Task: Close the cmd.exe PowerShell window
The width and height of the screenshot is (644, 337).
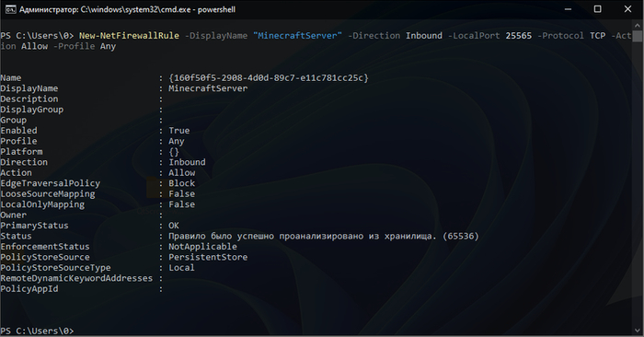Action: pos(628,9)
